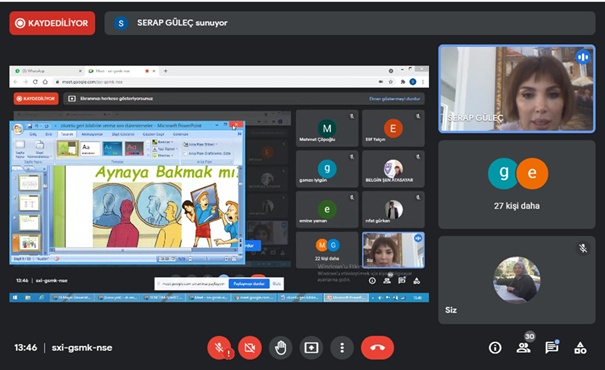
Task: Expand the 27 kişi daha participants tile
Action: click(517, 184)
